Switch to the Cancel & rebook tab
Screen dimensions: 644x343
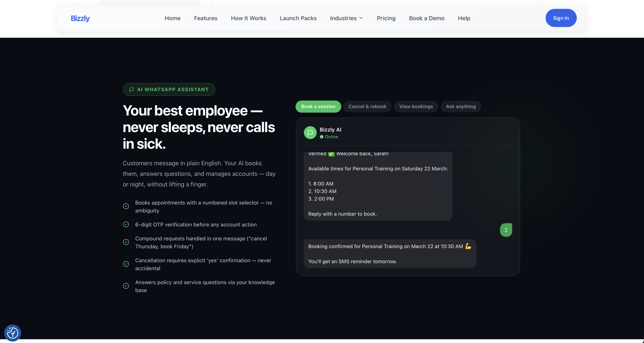(367, 106)
